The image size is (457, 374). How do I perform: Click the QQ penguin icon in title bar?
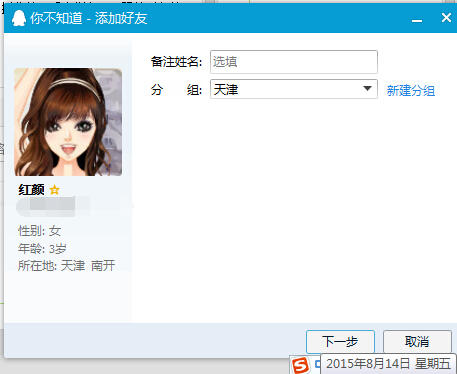pyautogui.click(x=19, y=18)
